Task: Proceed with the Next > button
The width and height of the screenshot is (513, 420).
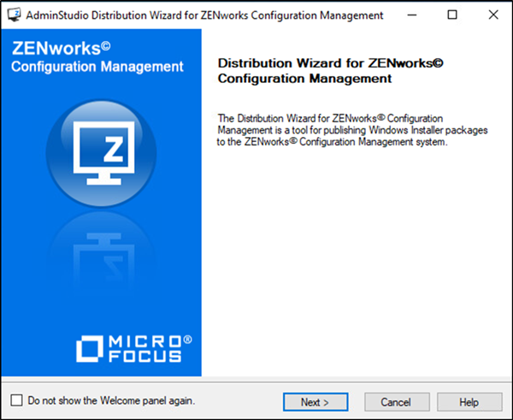Action: (x=315, y=402)
